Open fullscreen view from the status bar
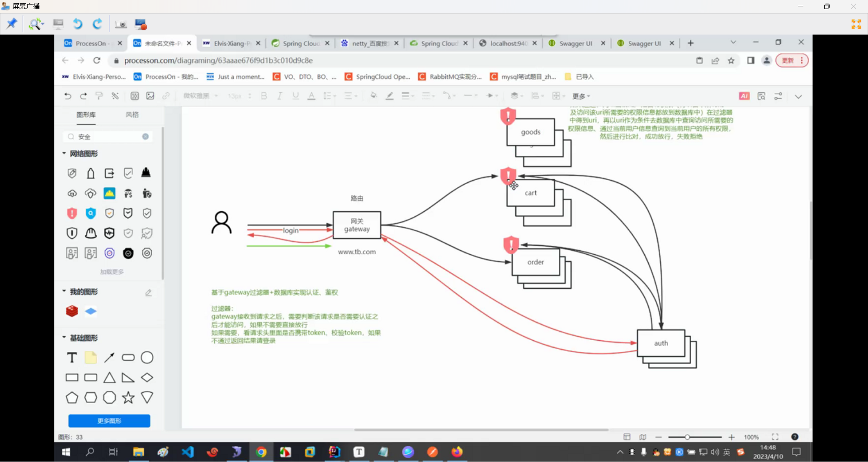This screenshot has height=462, width=868. (x=775, y=437)
